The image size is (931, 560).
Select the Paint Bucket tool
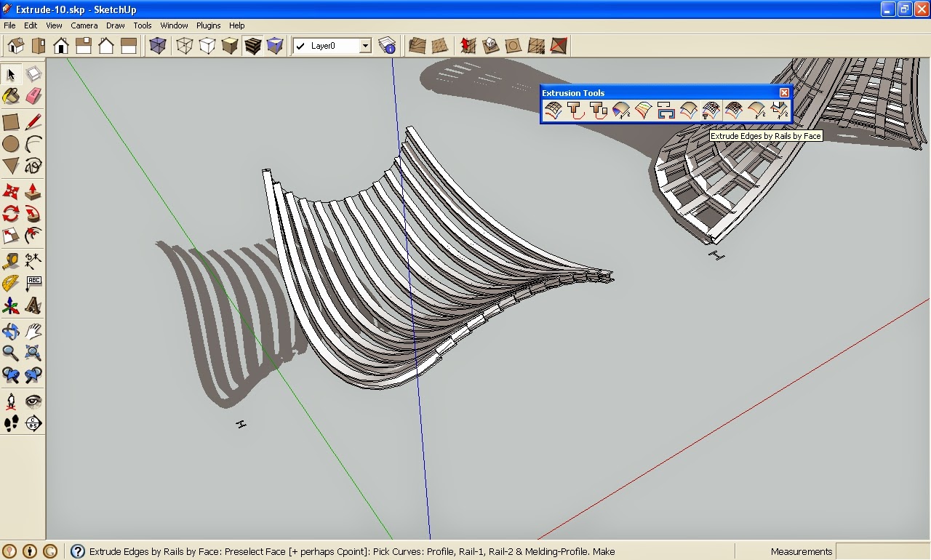pyautogui.click(x=11, y=96)
